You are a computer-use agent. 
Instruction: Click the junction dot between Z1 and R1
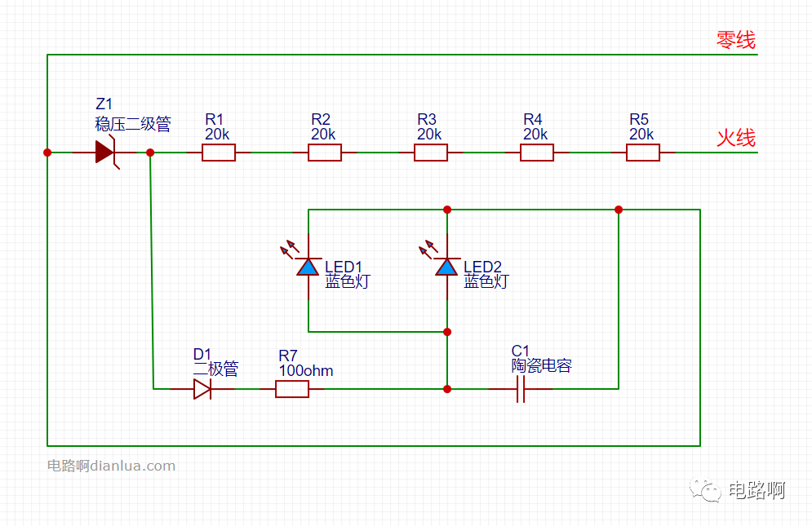pos(150,152)
